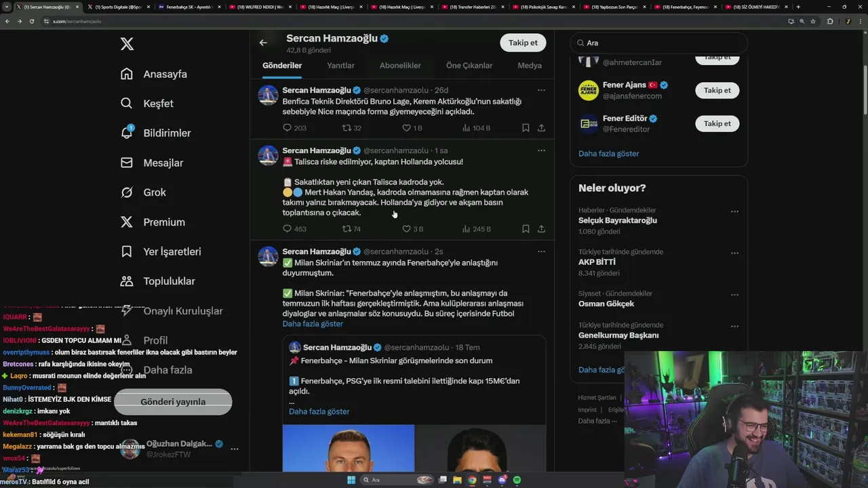Screen dimensions: 868x488
Task: Switch to Öne Çıkanlar tab
Action: [469, 66]
